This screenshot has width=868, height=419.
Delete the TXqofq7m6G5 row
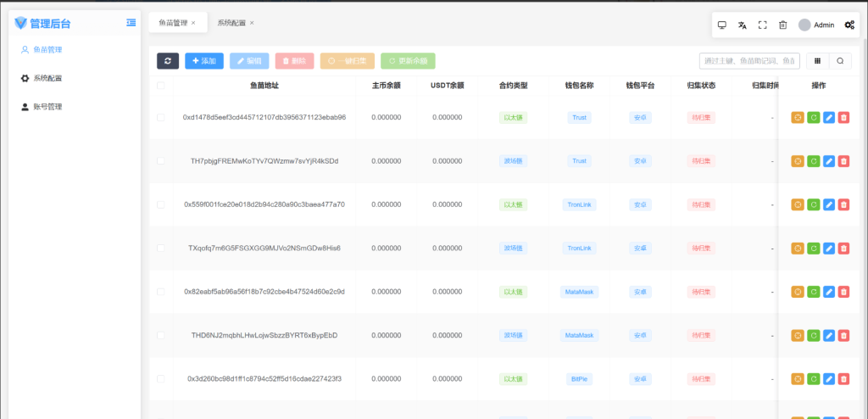coord(843,249)
